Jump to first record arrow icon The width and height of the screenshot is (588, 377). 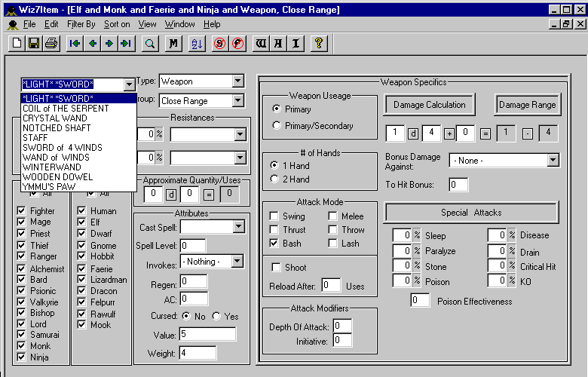click(75, 44)
